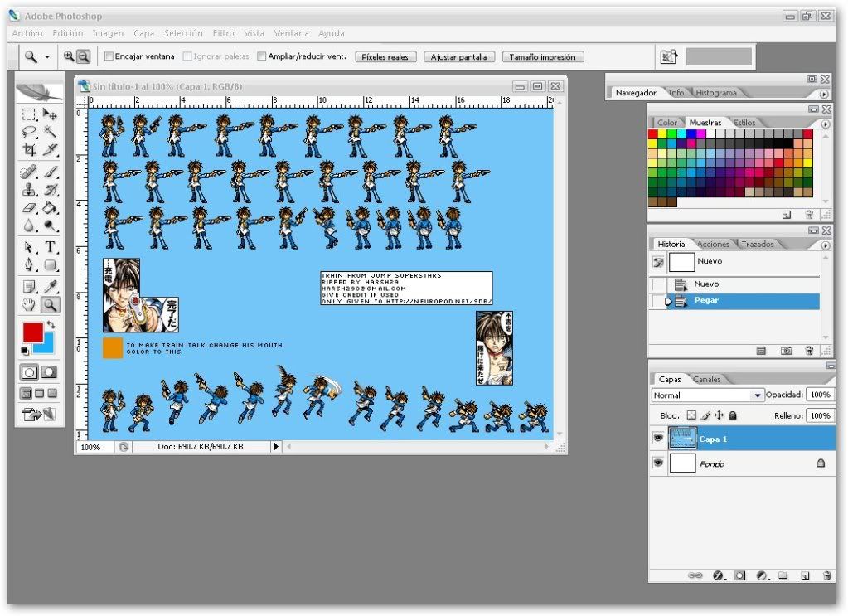
Task: Add layer mask in Capas panel footer
Action: click(x=739, y=575)
